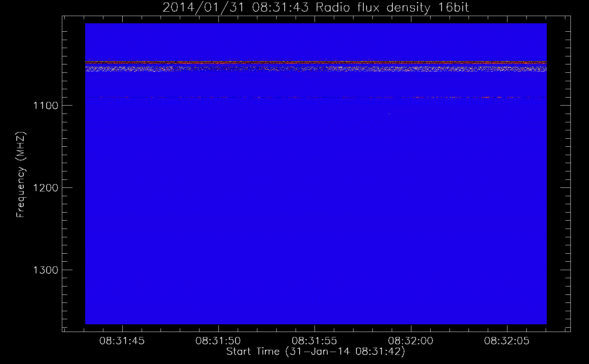Screen dimensions: 589x364
Task: Click the white speckled band below the red band
Action: (x=316, y=69)
